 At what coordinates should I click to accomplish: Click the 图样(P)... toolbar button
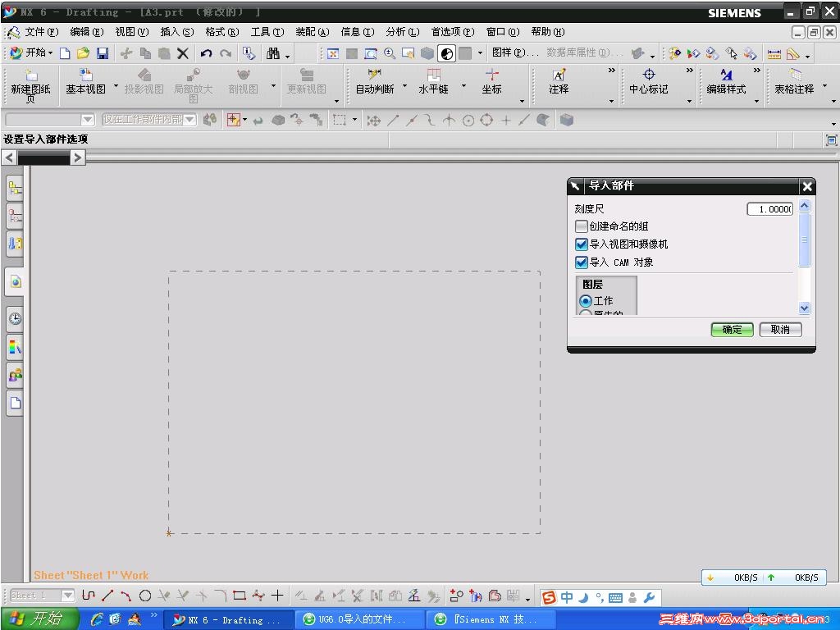(x=515, y=52)
